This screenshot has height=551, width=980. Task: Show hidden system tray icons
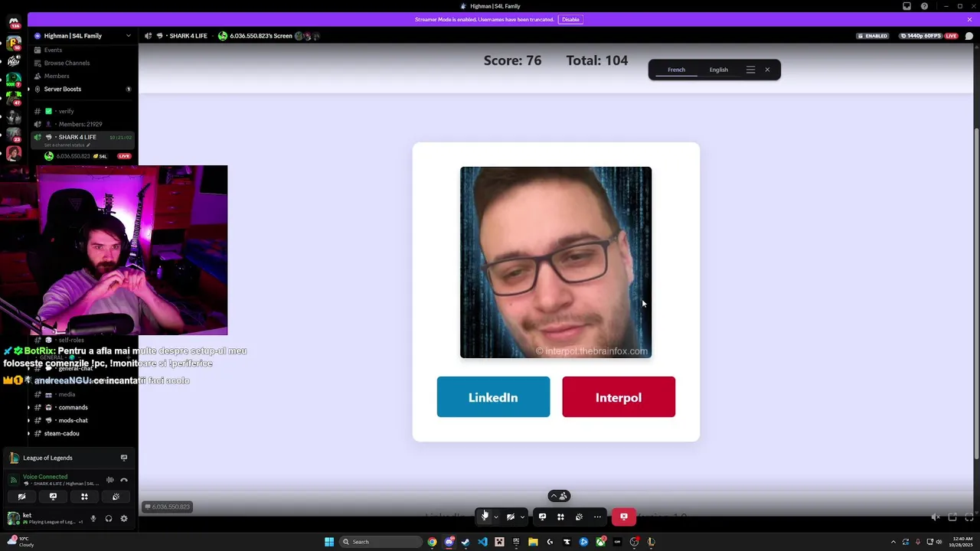pos(893,542)
